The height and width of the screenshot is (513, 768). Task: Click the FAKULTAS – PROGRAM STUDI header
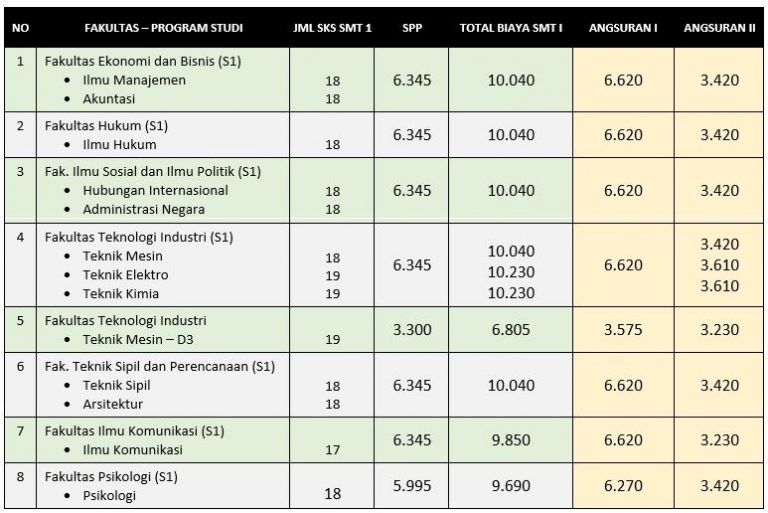[x=164, y=28]
